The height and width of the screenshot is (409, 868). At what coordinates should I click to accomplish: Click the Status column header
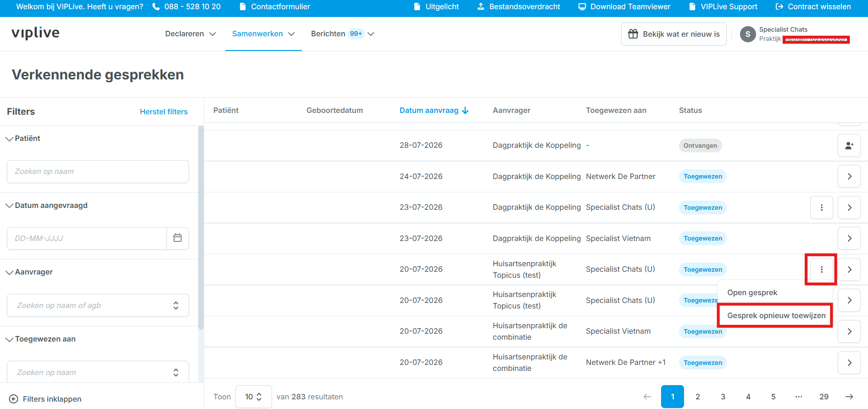pyautogui.click(x=690, y=110)
